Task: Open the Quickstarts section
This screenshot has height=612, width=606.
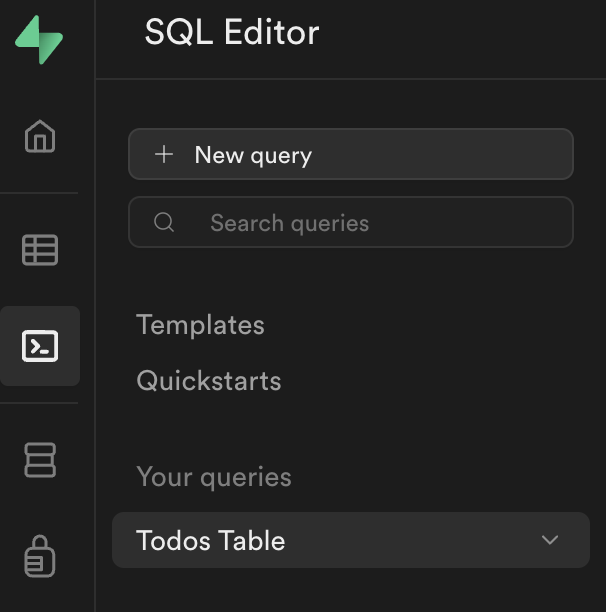Action: (208, 381)
